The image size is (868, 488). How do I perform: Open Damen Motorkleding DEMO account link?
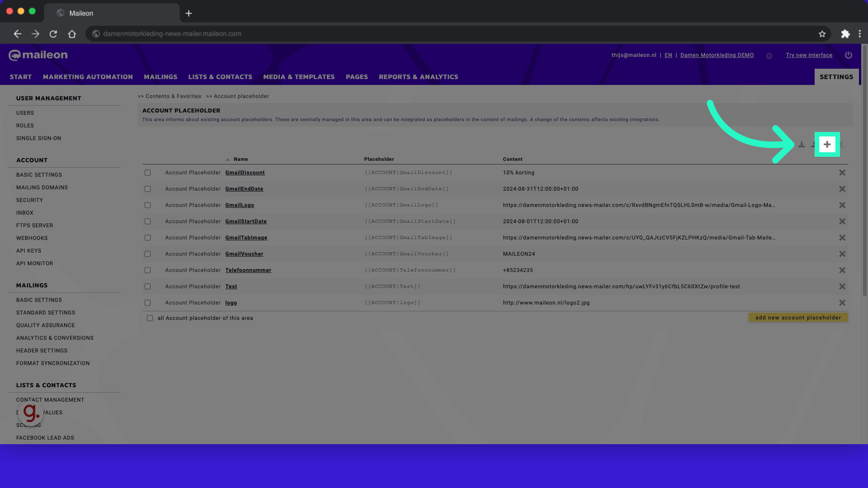coord(717,55)
